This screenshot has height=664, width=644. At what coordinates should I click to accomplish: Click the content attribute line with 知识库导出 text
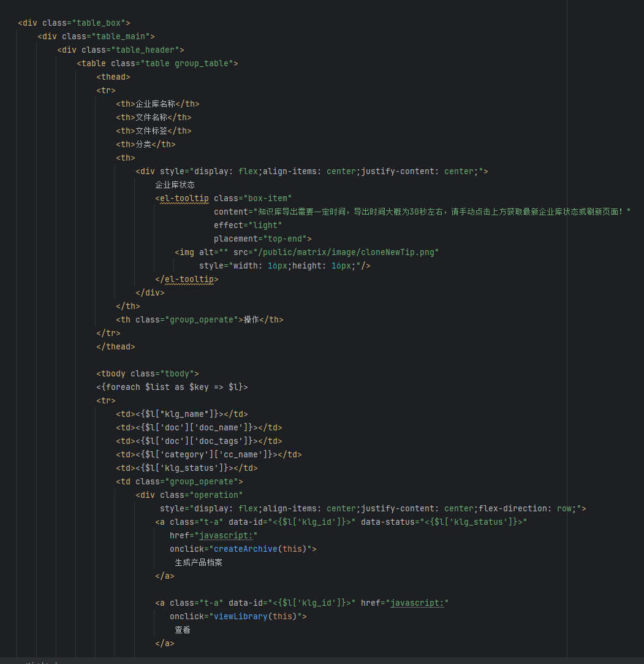click(422, 212)
